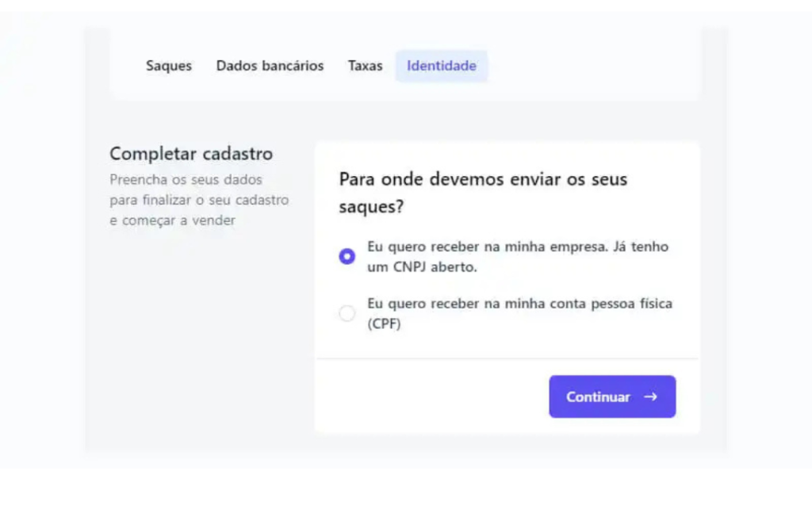Choose the pessoa física CPF radio button
The image size is (812, 513).
pos(347,313)
